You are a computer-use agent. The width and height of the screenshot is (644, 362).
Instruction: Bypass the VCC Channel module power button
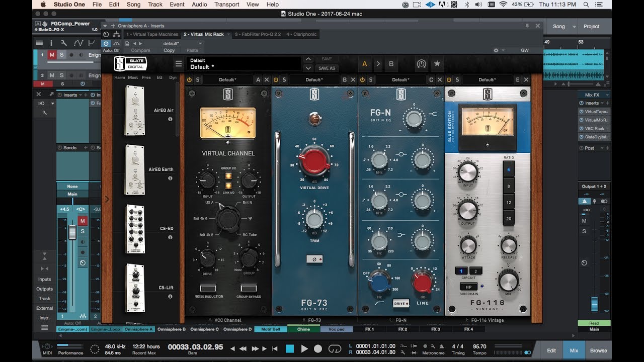[x=189, y=80]
